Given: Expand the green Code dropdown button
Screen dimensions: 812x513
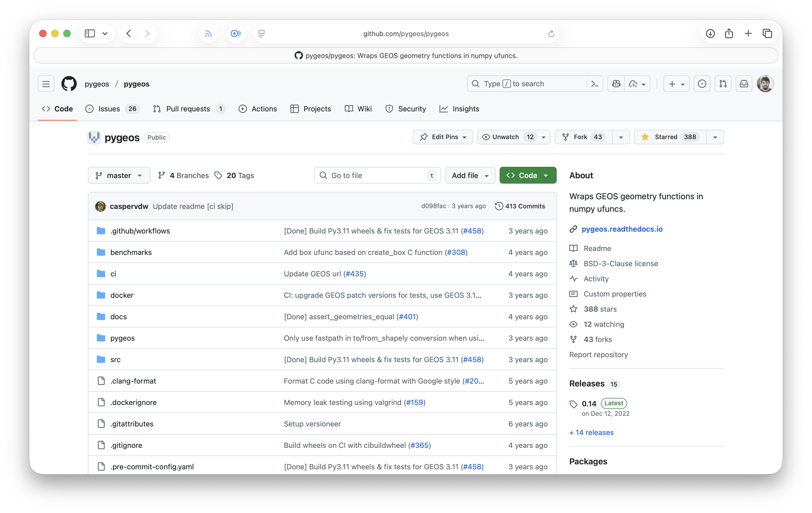Looking at the screenshot, I should [528, 175].
